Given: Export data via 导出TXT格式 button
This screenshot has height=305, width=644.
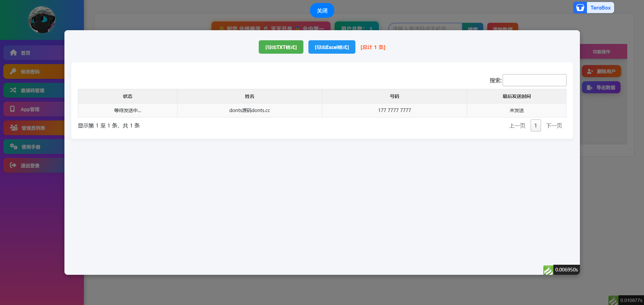Looking at the screenshot, I should [x=281, y=47].
